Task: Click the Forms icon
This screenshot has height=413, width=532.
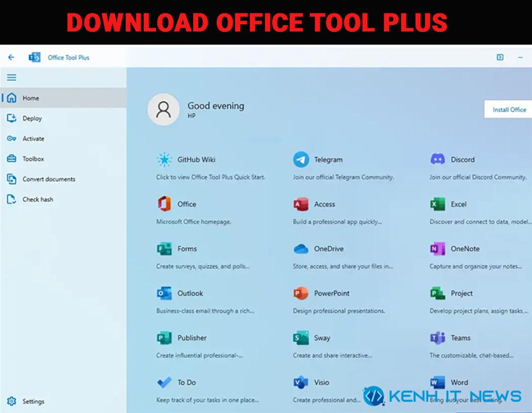Action: click(x=164, y=248)
